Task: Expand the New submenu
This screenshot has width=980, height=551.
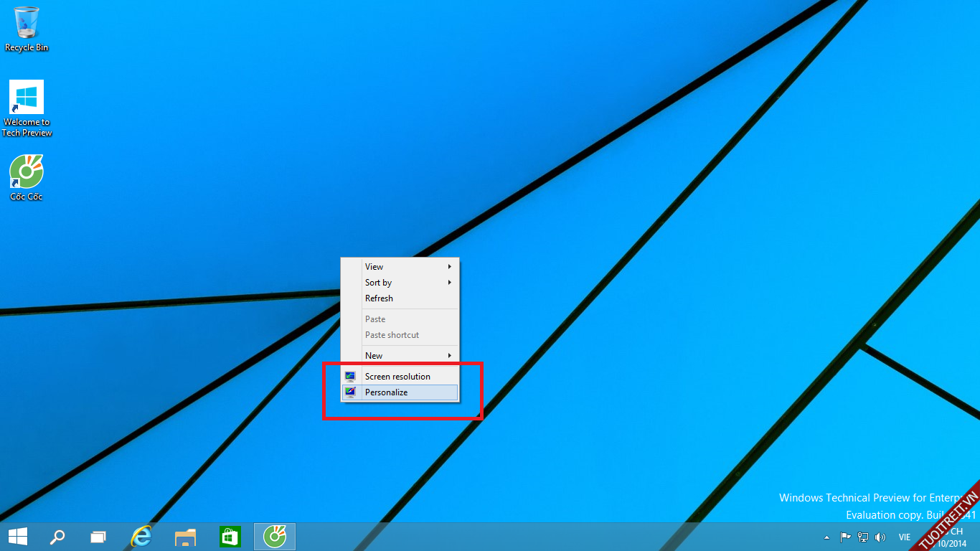Action: (x=400, y=356)
